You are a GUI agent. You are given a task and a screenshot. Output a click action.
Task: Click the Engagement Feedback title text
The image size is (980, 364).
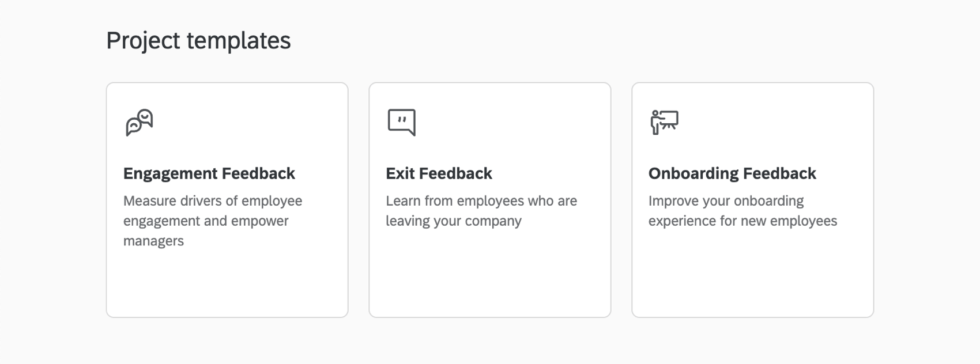pos(209,173)
